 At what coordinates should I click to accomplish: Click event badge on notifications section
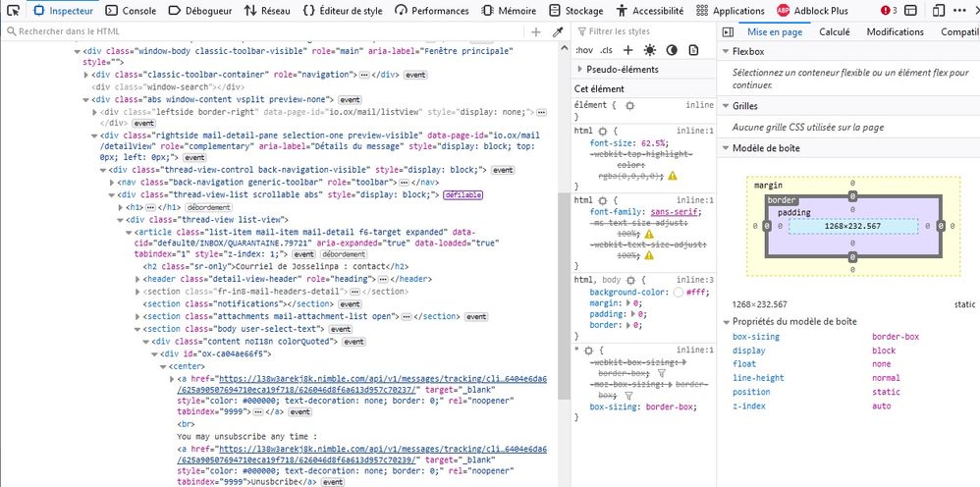350,304
